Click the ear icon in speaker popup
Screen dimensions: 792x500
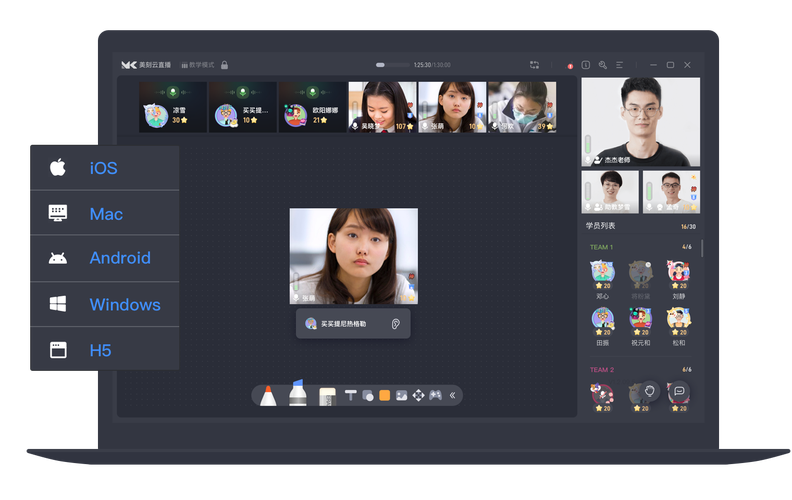click(x=396, y=324)
